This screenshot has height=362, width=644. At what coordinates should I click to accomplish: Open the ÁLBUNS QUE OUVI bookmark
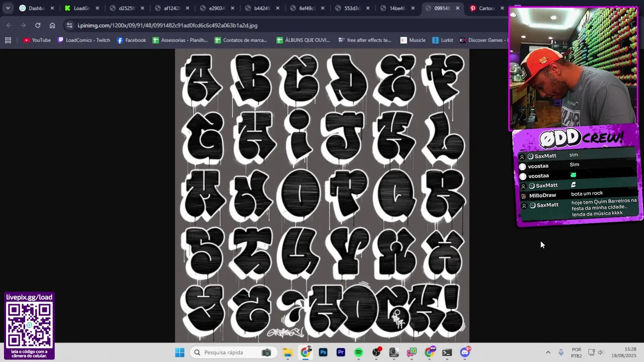pyautogui.click(x=303, y=40)
